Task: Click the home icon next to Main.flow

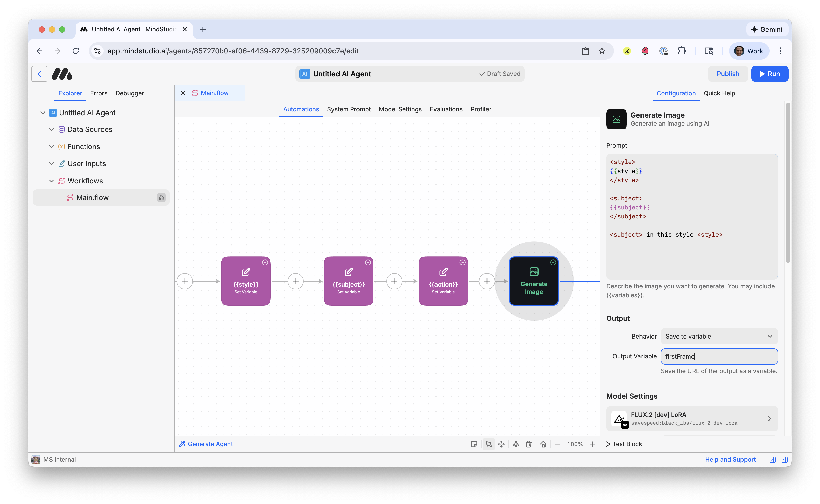Action: pyautogui.click(x=162, y=197)
